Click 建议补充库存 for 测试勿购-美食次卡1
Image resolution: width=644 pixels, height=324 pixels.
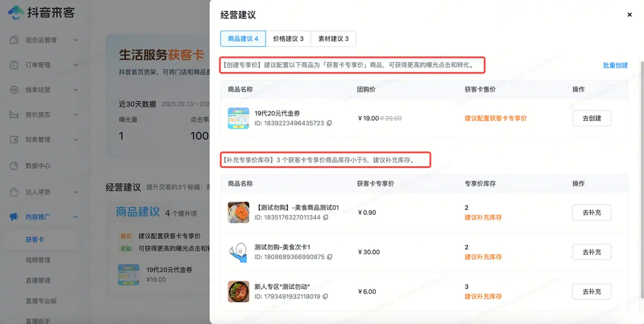484,257
